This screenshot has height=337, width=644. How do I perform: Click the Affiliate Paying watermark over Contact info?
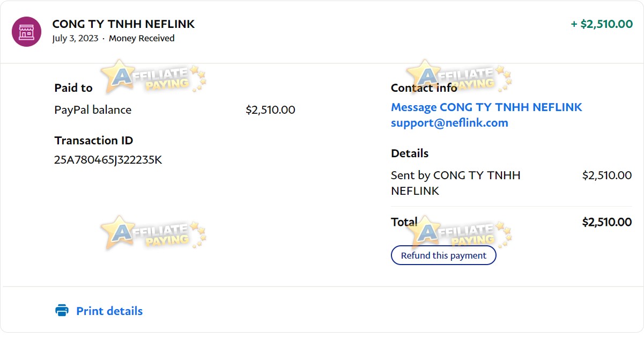(459, 77)
